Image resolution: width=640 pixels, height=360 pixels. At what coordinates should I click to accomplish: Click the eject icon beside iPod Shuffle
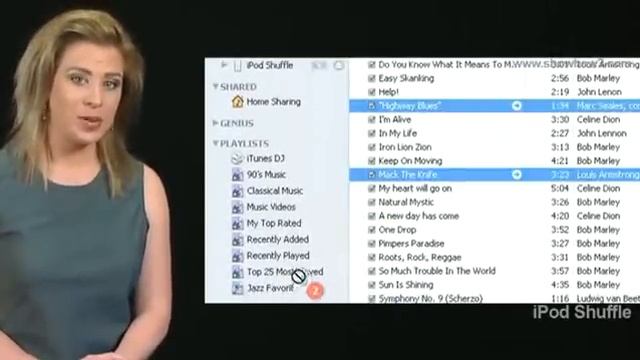[339, 65]
